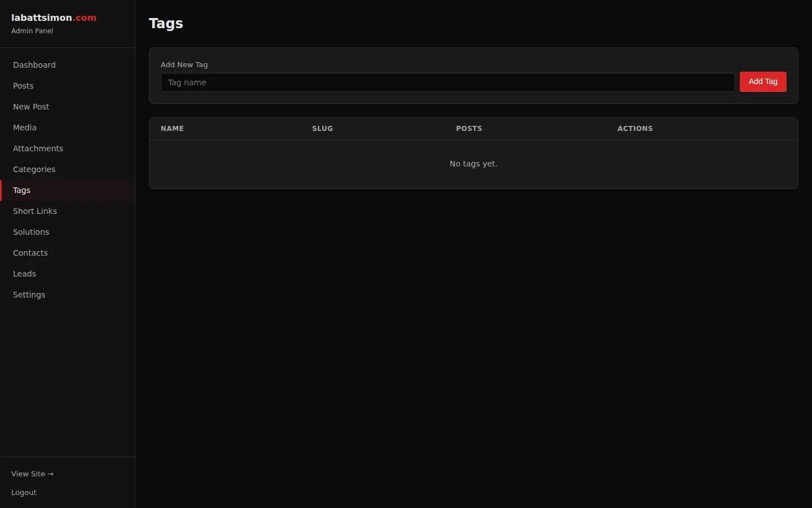The width and height of the screenshot is (812, 508).
Task: Click the labattsimon.com logo
Action: 54,17
